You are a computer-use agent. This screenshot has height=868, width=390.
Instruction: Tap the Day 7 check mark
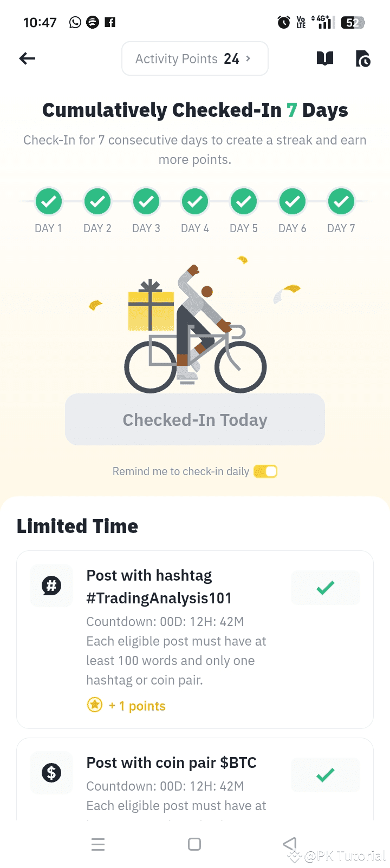pos(341,201)
